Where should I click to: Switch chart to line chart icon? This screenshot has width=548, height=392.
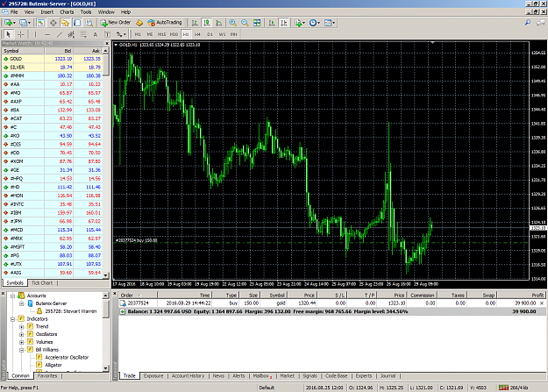(219, 23)
